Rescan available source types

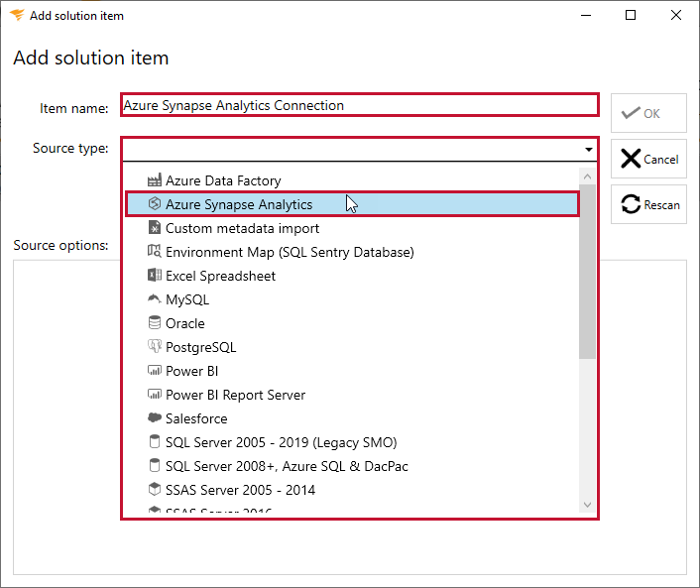click(x=648, y=204)
